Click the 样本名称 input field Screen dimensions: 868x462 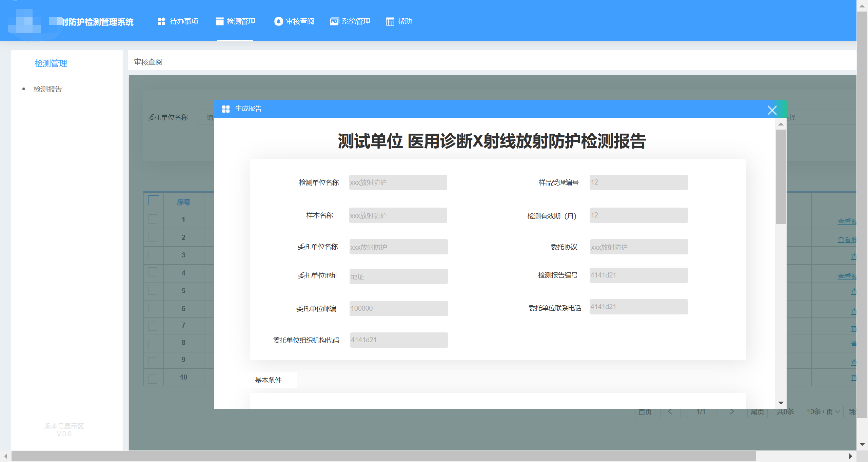(398, 215)
